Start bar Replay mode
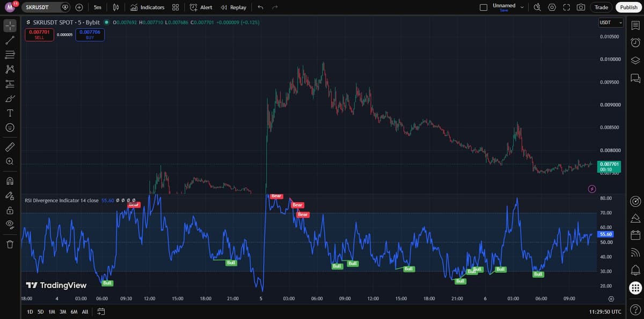This screenshot has width=644, height=319. click(233, 8)
